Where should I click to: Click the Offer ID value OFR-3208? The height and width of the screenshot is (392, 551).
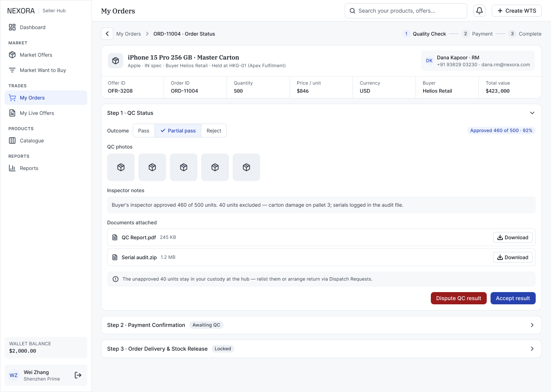pos(120,91)
